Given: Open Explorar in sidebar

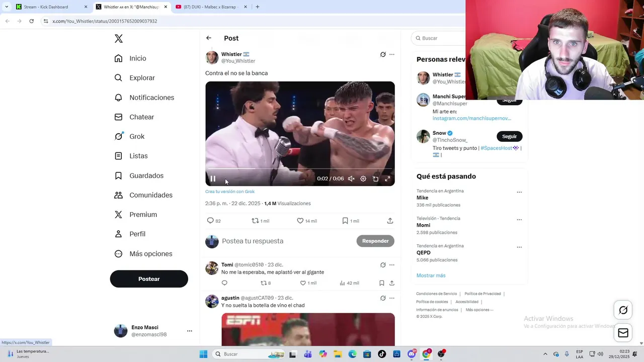Looking at the screenshot, I should pyautogui.click(x=134, y=78).
